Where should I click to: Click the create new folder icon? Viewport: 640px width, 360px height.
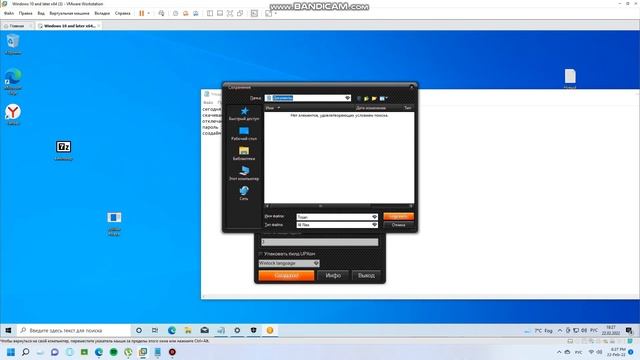(x=374, y=98)
